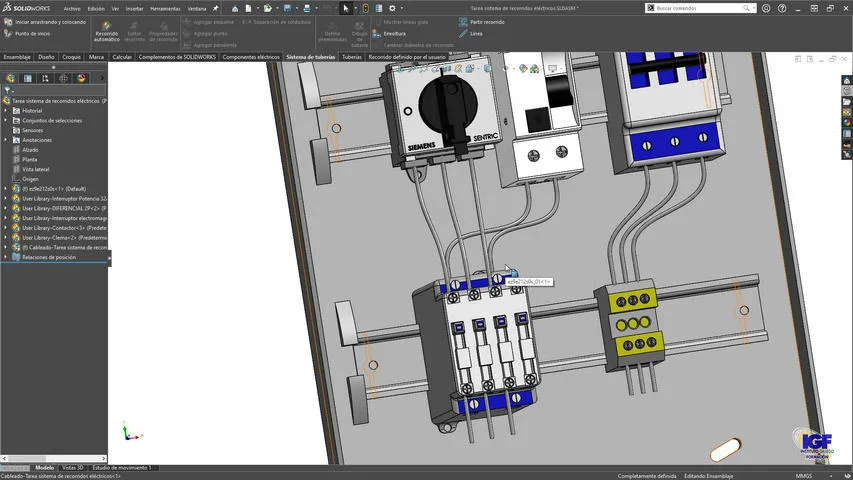Viewport: 853px width, 480px height.
Task: Click the Home icon in quick toolbar
Action: [x=234, y=8]
